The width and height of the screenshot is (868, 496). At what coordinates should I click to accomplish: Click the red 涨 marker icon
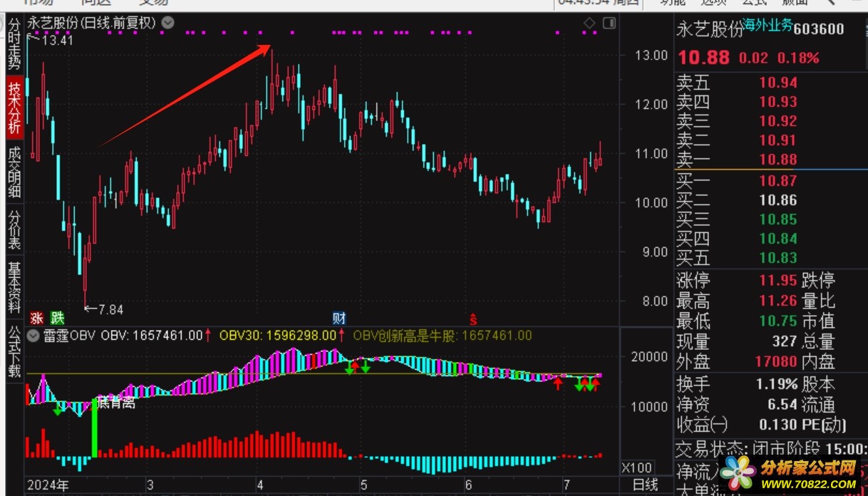36,318
